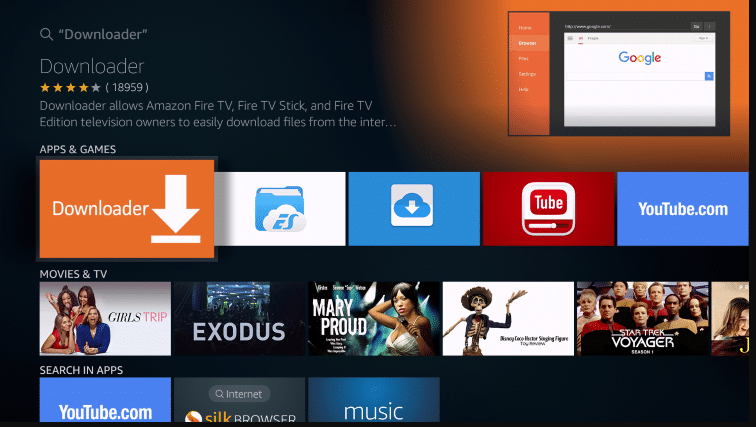This screenshot has height=427, width=756.
Task: Select Disney Coco Hector figure thumbnail
Action: (508, 318)
